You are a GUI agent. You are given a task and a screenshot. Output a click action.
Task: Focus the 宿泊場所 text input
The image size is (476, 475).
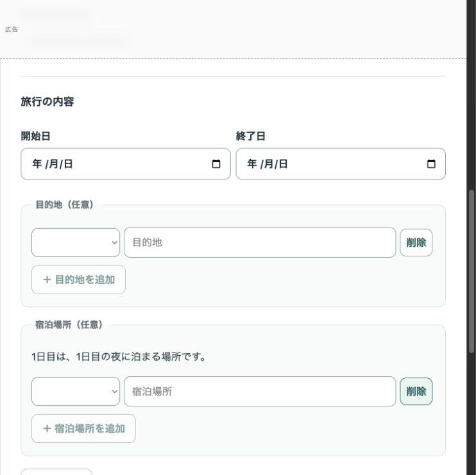pyautogui.click(x=260, y=391)
